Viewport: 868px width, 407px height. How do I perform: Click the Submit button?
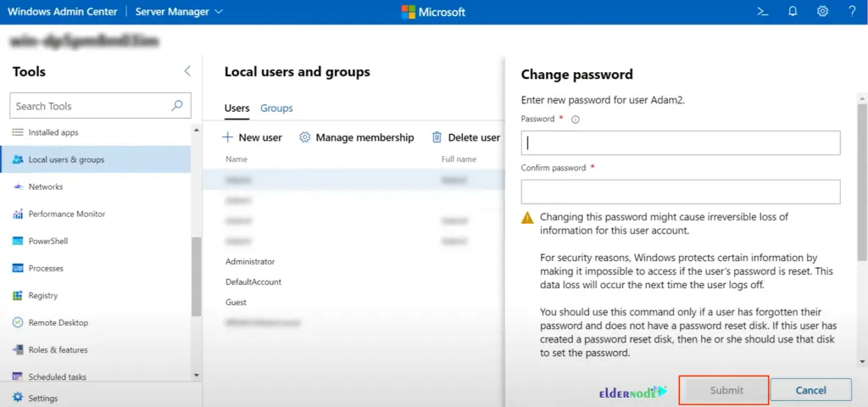pyautogui.click(x=726, y=390)
